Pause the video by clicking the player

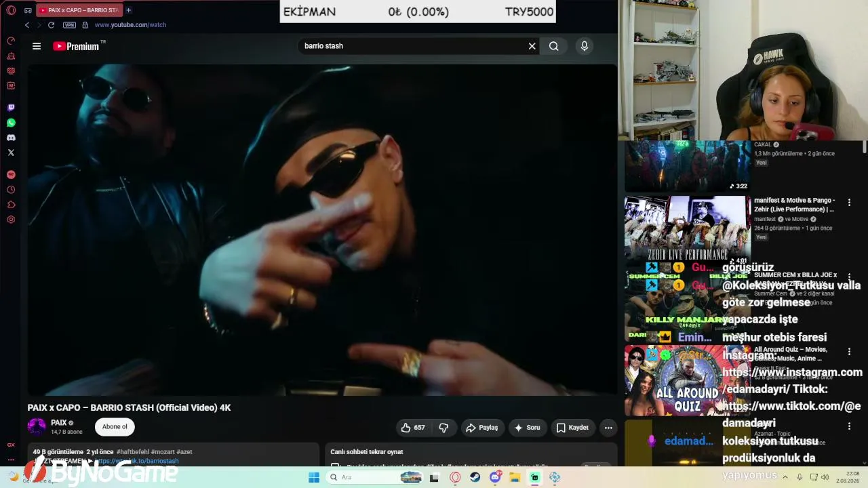coord(322,230)
